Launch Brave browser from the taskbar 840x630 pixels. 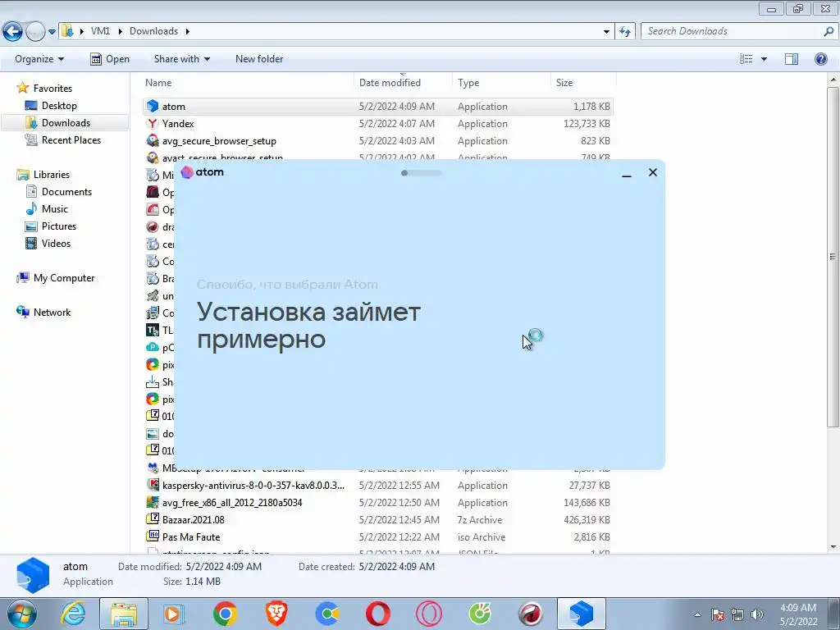point(276,614)
